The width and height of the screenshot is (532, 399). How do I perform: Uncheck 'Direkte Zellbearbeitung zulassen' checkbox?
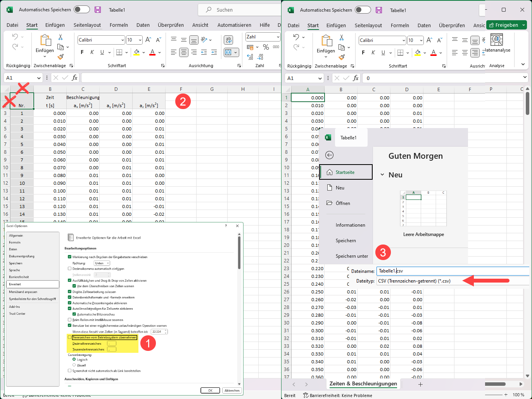coord(70,292)
